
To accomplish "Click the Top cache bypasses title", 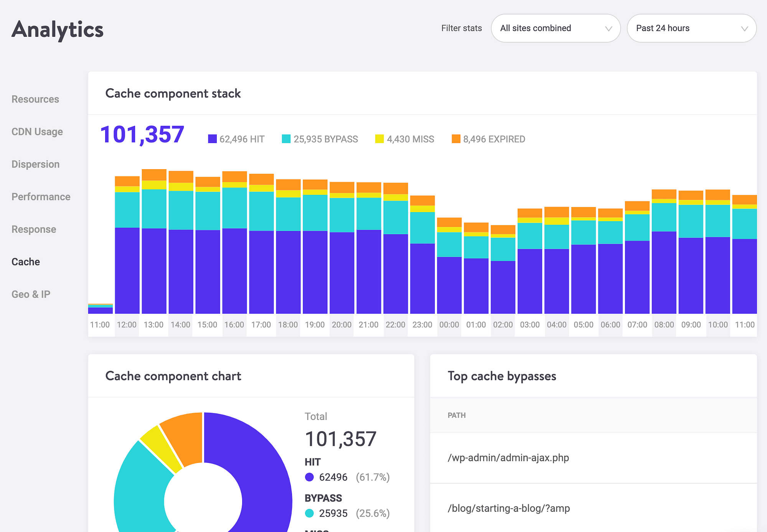I will 502,376.
